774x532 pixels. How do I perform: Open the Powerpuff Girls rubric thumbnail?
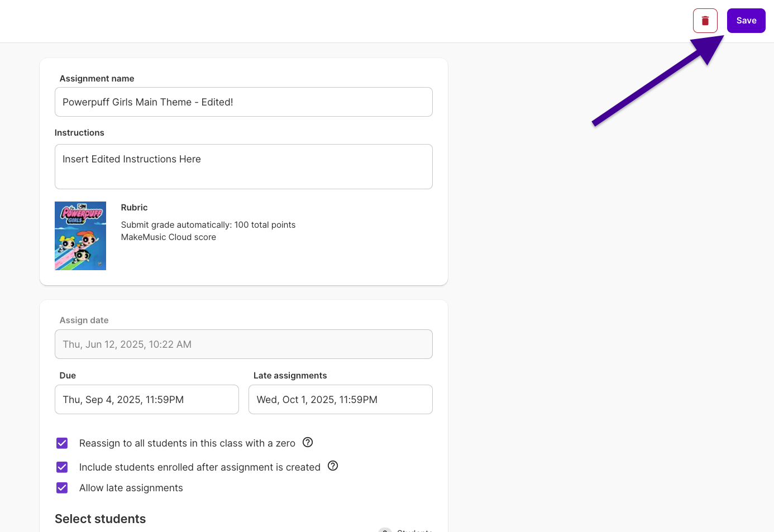[x=80, y=236]
